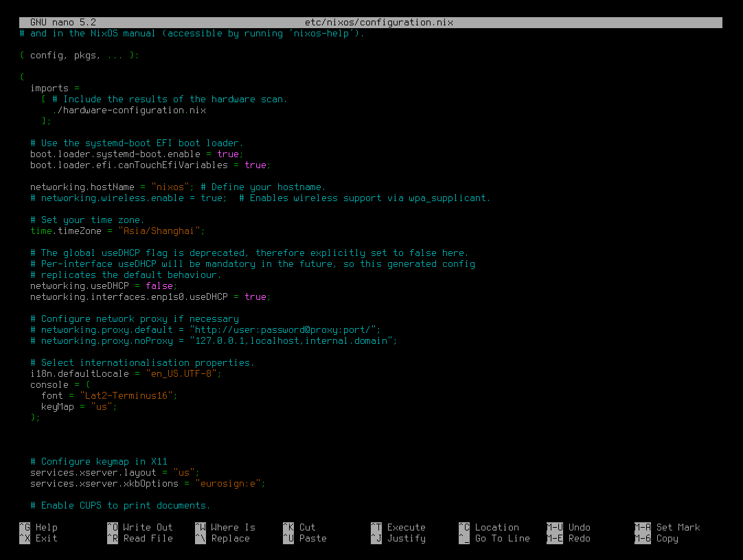Place cursor on "Asia/Shanghai" timezone value
Viewport: 743px width, 560px height.
pos(161,231)
